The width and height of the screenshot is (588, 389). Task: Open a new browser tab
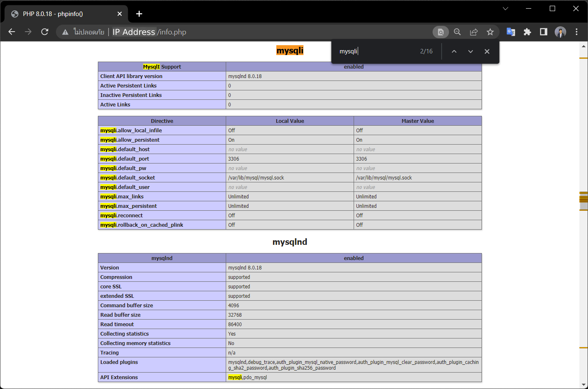click(x=139, y=14)
